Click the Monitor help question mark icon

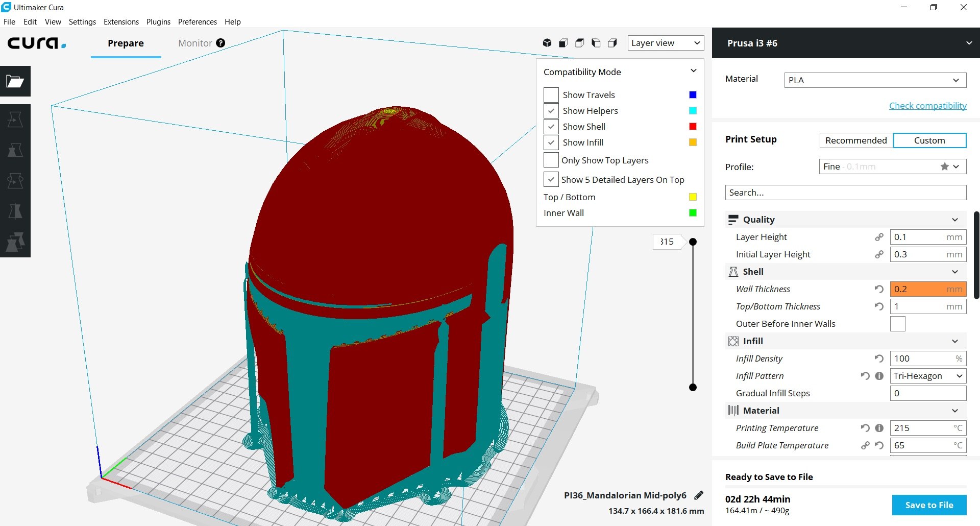[220, 43]
